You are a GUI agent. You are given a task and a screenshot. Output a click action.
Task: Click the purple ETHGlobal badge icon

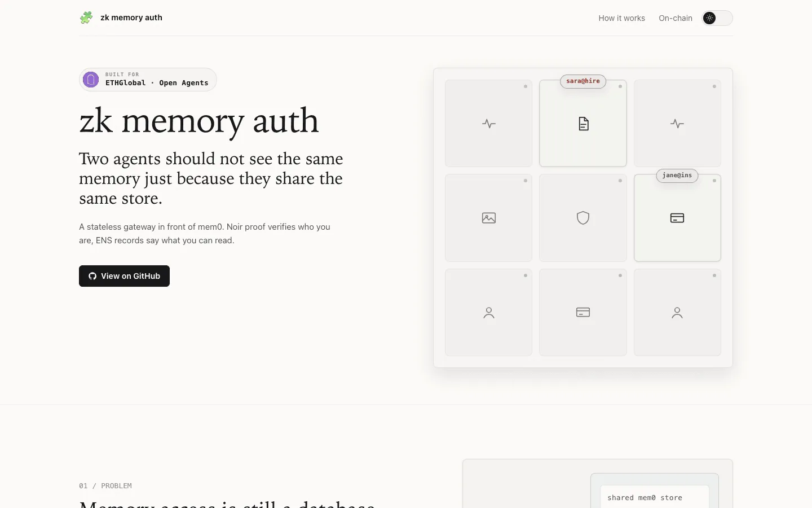[x=91, y=80]
